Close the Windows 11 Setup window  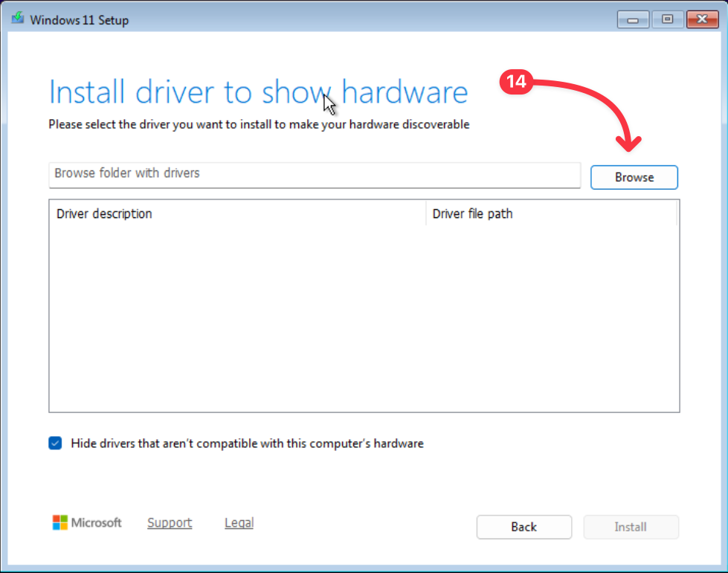(700, 20)
